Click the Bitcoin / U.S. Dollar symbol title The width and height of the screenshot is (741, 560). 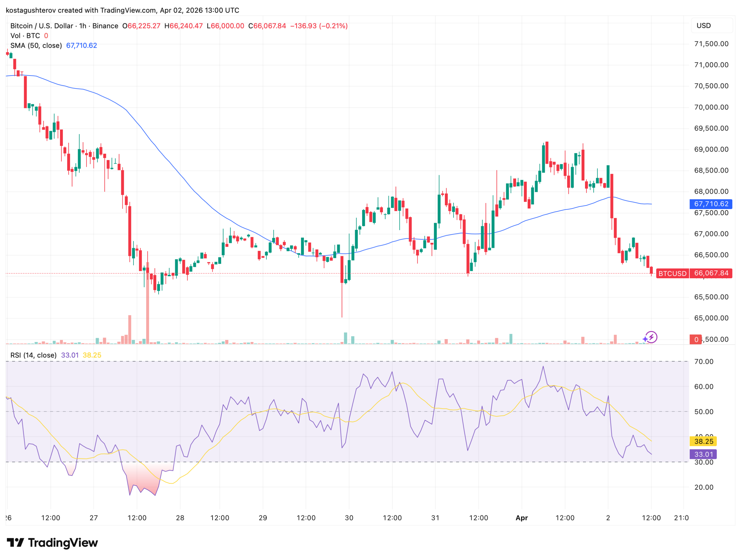tap(42, 26)
